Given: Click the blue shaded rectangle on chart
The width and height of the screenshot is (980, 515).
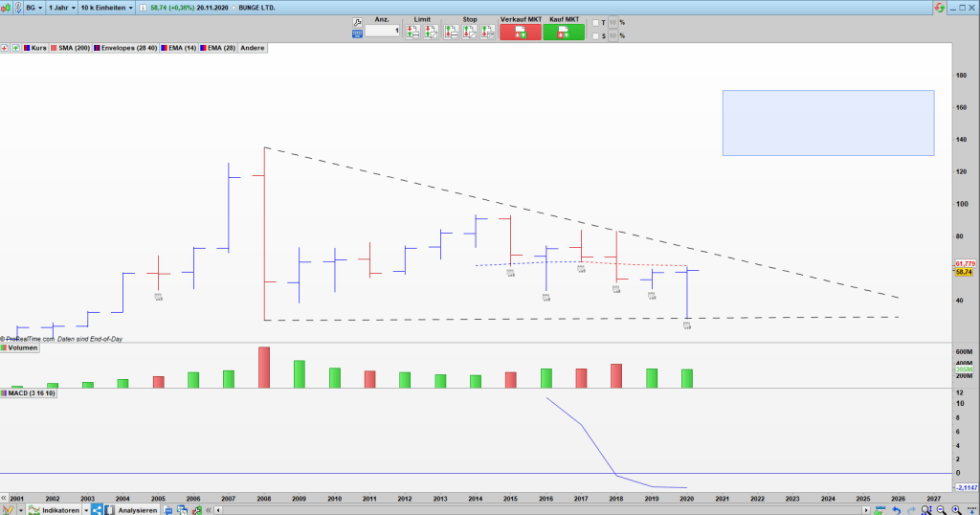Looking at the screenshot, I should point(828,123).
